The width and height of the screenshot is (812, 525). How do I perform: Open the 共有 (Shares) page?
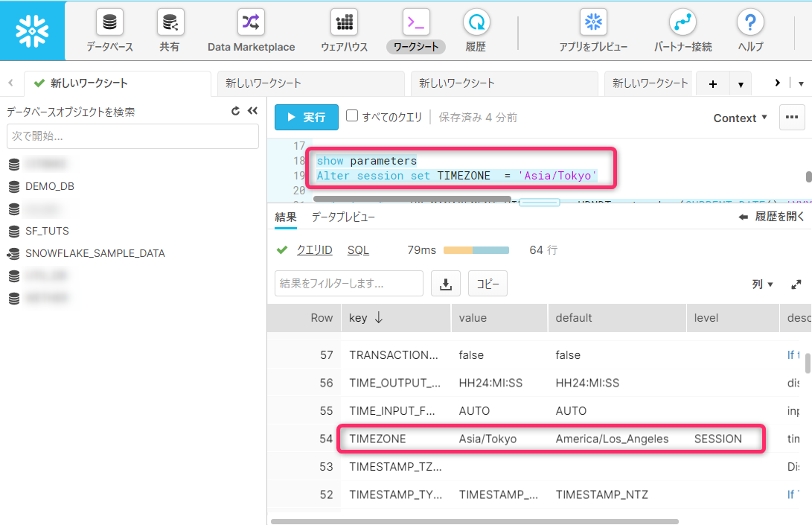tap(170, 31)
